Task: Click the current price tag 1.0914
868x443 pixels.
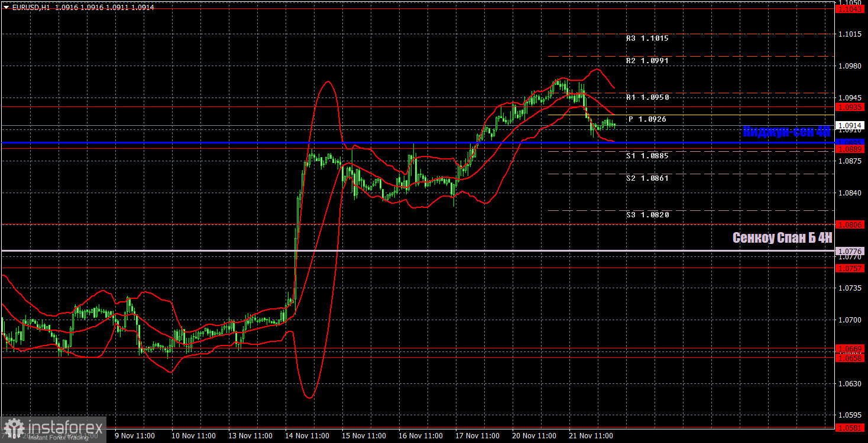Action: pyautogui.click(x=851, y=126)
